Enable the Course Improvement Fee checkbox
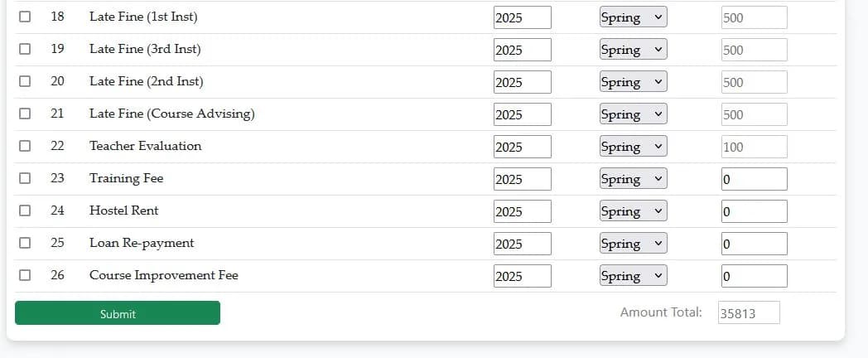The width and height of the screenshot is (868, 358). (25, 275)
